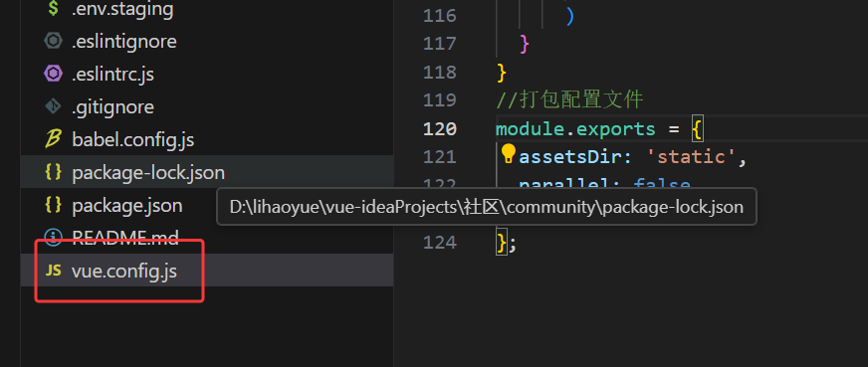Click the opening brace on line 120
This screenshot has height=367, width=868.
[x=697, y=128]
